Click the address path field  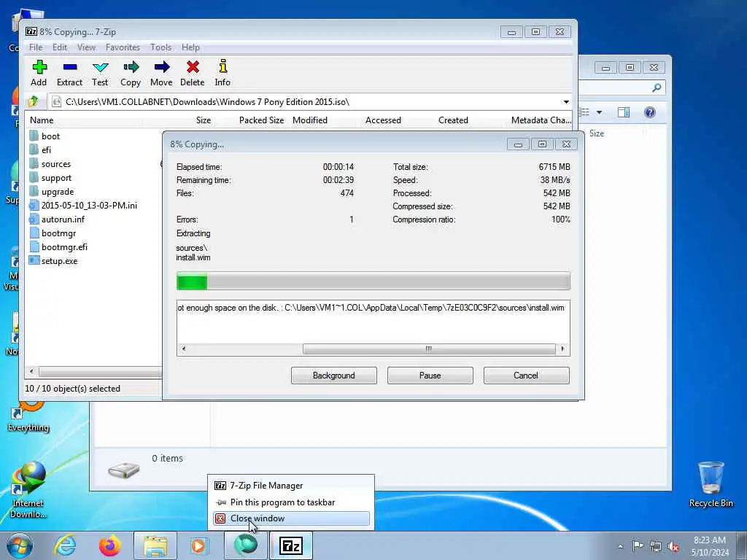click(x=305, y=102)
